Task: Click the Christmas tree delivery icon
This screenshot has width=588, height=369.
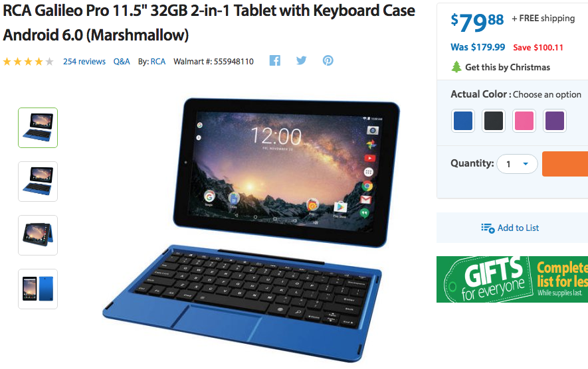Action: pyautogui.click(x=456, y=67)
